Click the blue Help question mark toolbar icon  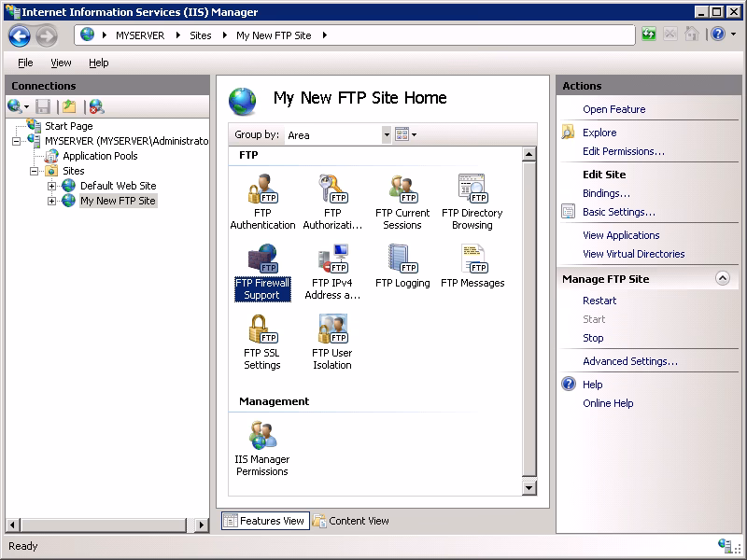(718, 34)
